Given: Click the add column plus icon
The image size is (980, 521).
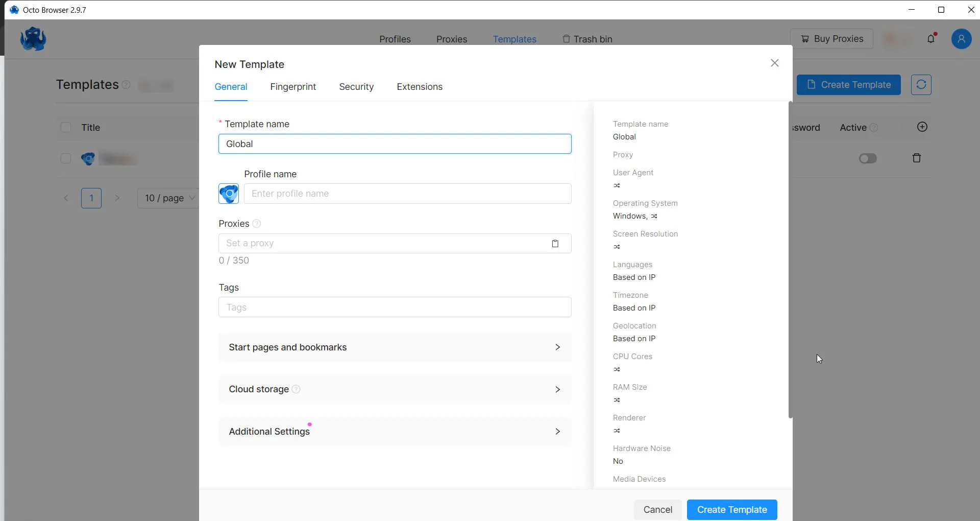Looking at the screenshot, I should pos(922,127).
